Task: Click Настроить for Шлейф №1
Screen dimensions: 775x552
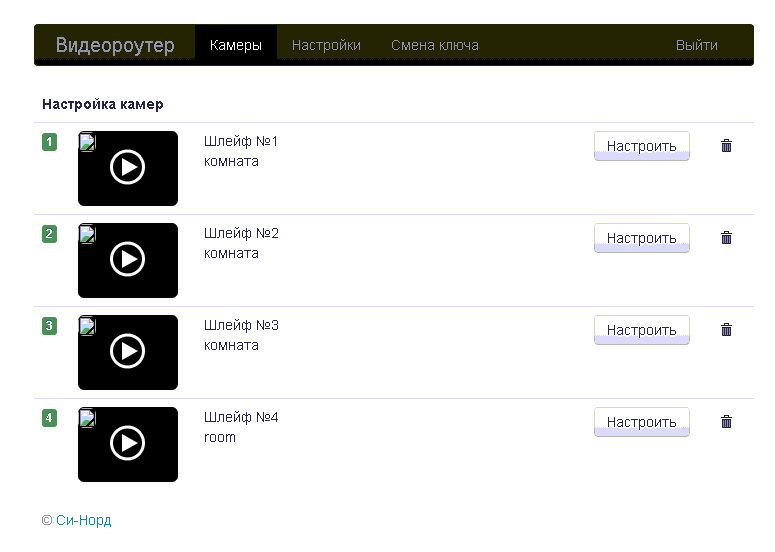Action: [x=642, y=146]
